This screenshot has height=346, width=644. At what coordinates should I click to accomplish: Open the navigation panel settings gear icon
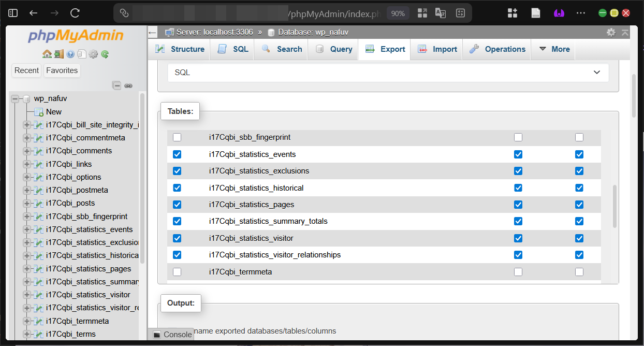(93, 54)
